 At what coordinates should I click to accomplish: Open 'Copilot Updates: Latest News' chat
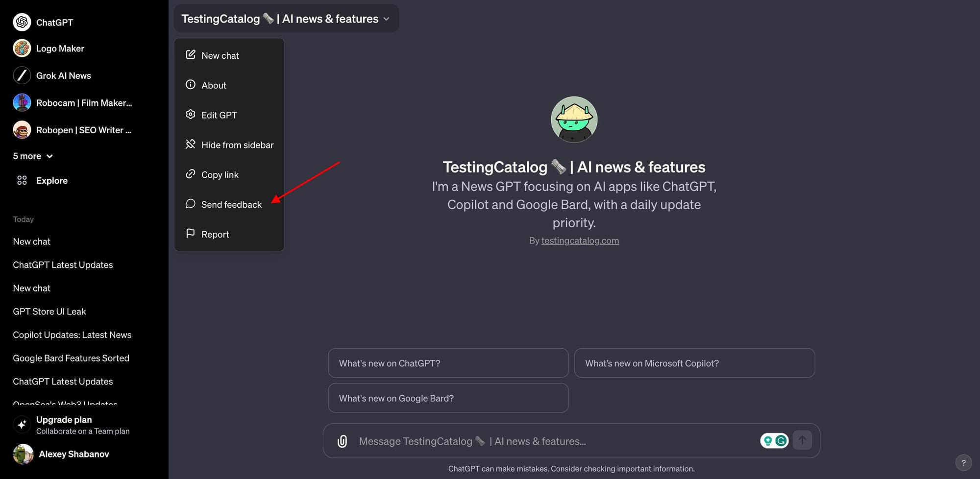[x=72, y=335]
